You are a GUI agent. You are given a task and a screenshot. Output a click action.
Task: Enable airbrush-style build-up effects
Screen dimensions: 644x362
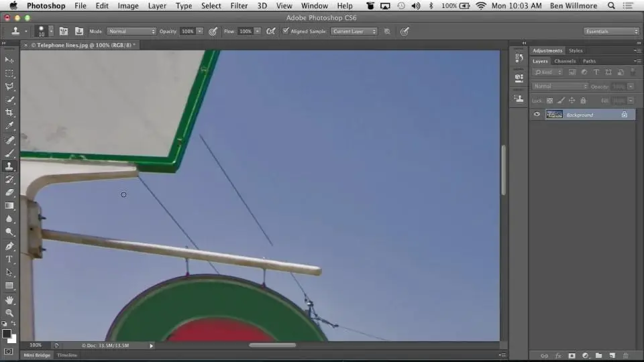[x=270, y=32]
